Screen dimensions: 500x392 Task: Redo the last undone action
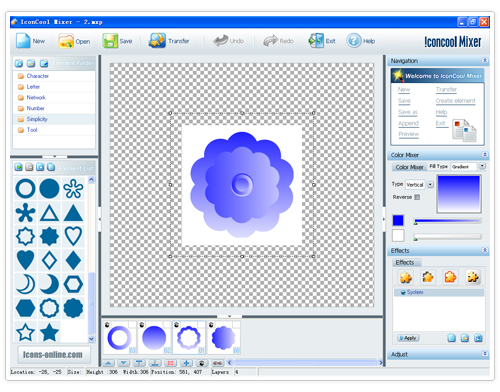(x=270, y=41)
